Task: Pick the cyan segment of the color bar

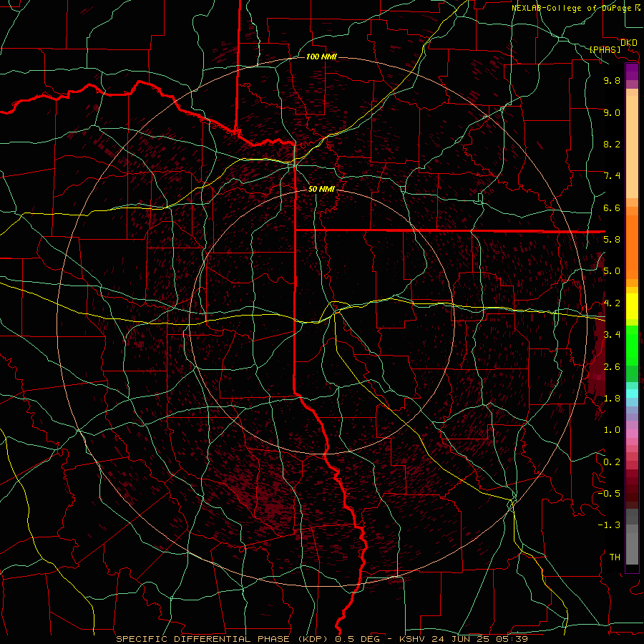Action: (632, 394)
